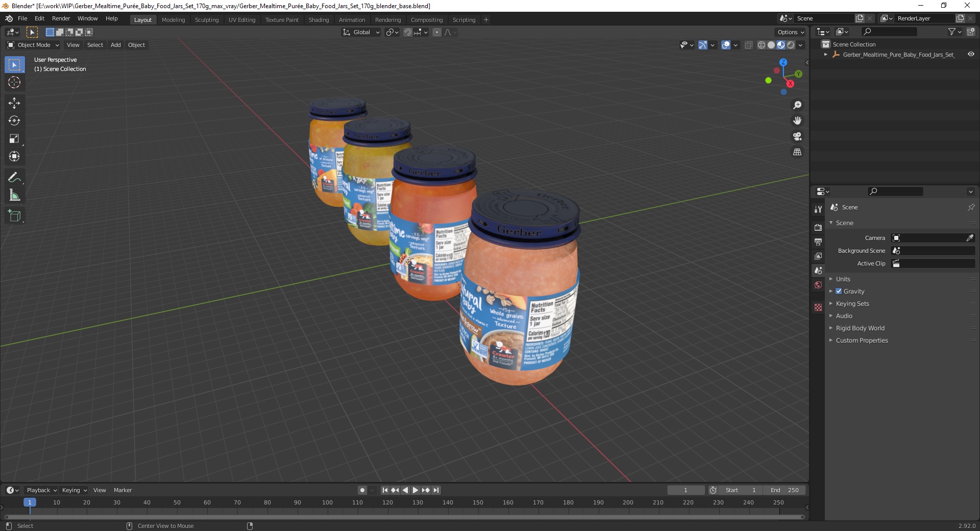
Task: Switch to wireframe viewport shading
Action: (762, 45)
